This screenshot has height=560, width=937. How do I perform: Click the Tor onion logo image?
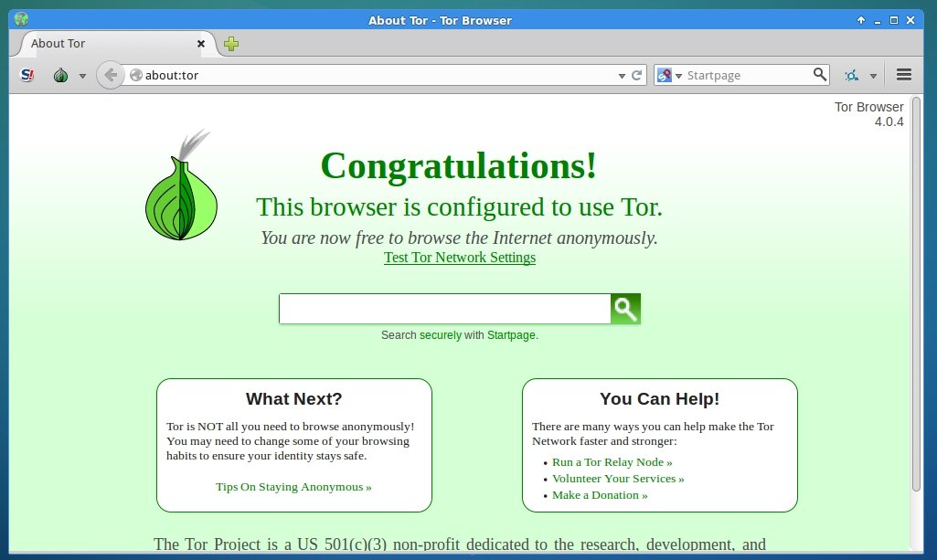tap(181, 185)
